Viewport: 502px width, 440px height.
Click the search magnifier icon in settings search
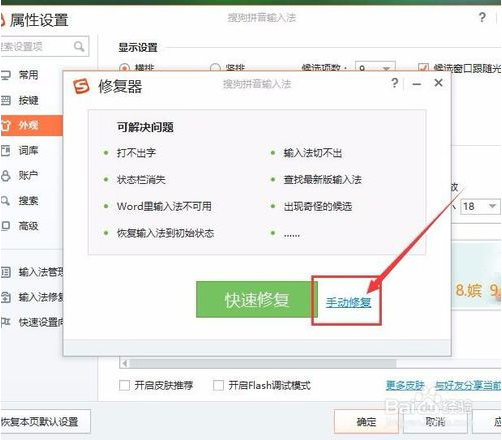79,46
